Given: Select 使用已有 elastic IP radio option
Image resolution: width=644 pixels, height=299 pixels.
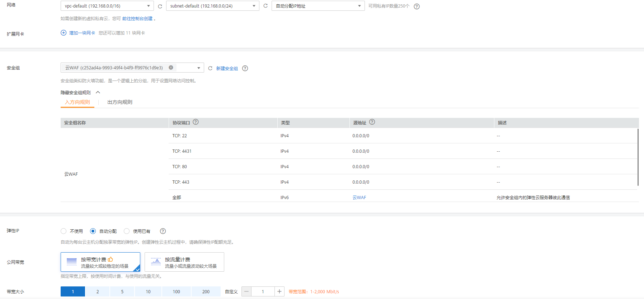Looking at the screenshot, I should [127, 231].
